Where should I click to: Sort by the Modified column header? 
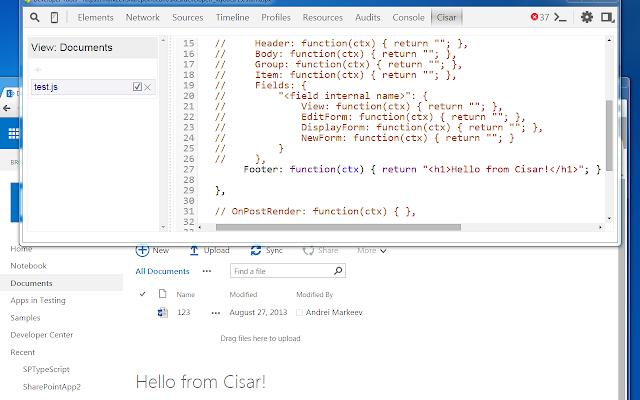tap(243, 294)
